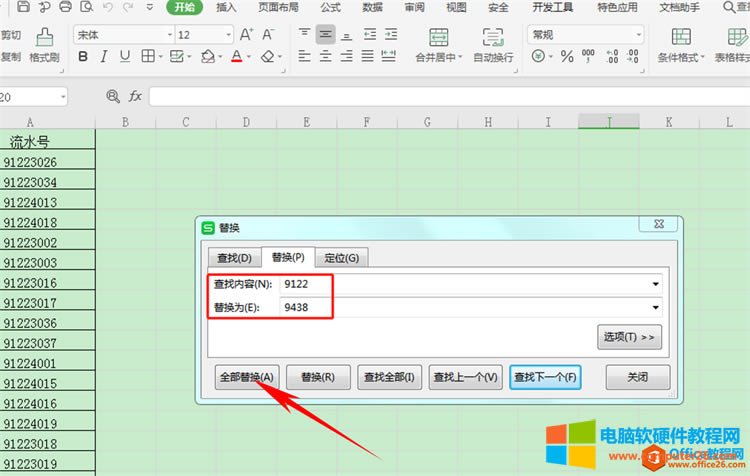
Task: Click the magnifier icon beside fx
Action: (113, 97)
